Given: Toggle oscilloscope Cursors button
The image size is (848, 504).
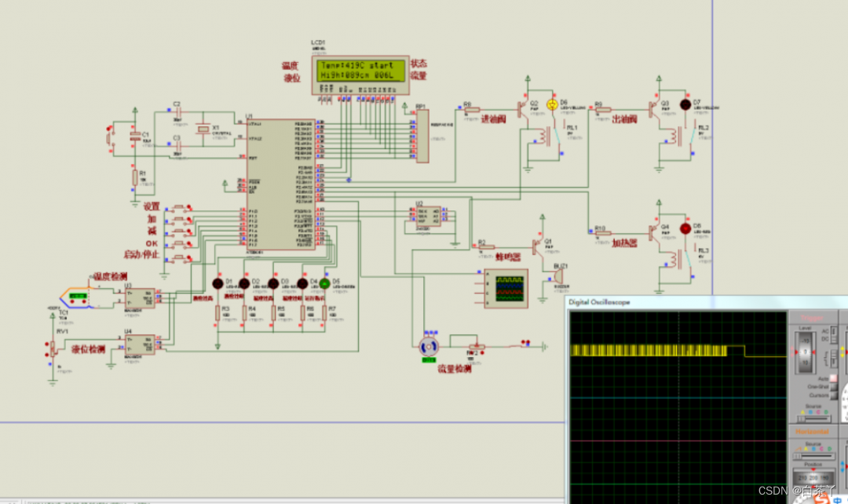Looking at the screenshot, I should click(833, 396).
